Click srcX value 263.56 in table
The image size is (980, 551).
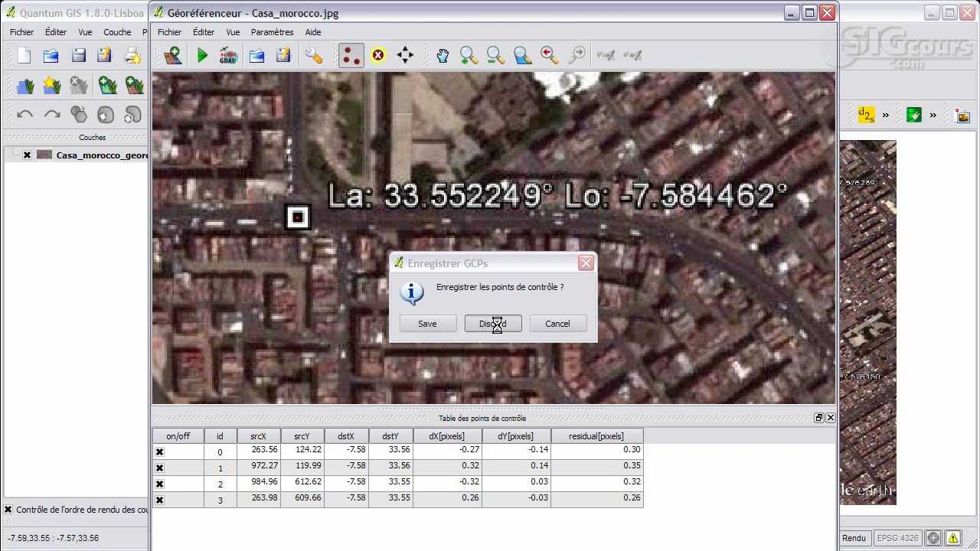click(x=258, y=452)
